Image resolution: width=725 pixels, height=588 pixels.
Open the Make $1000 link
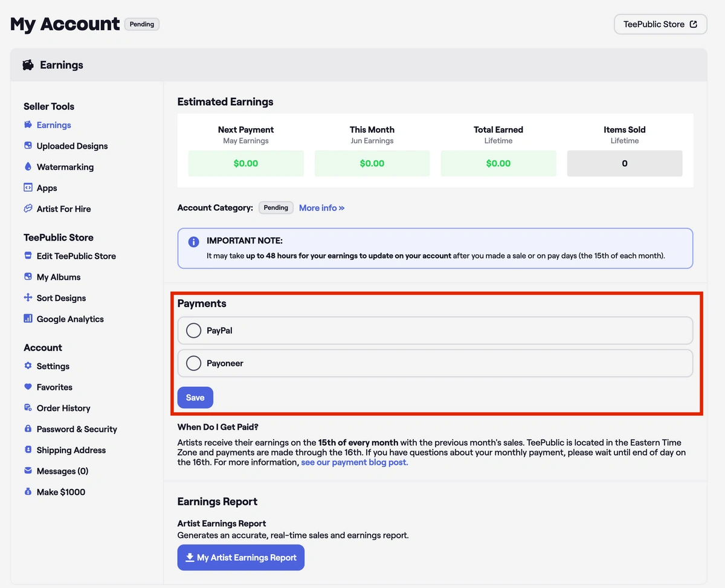point(61,492)
